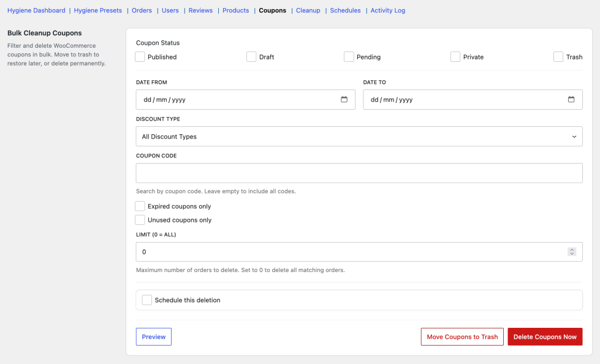600x364 pixels.
Task: View the Activity Log tab
Action: click(x=387, y=10)
